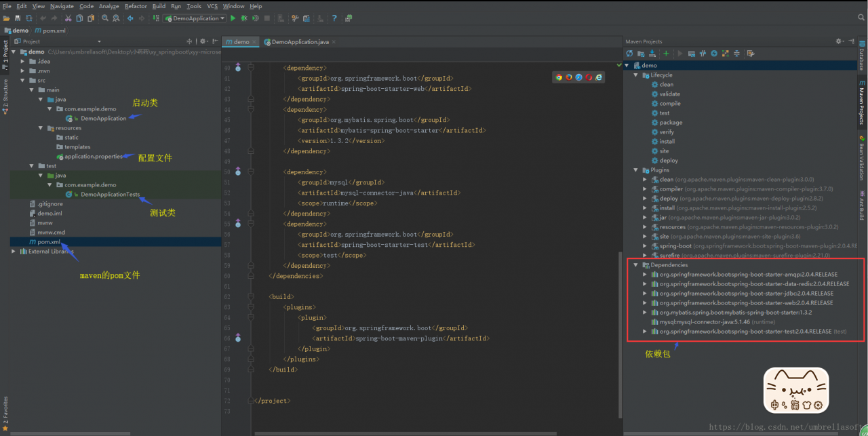Open Maven Projects panel gear menu
The height and width of the screenshot is (436, 868).
coord(840,41)
